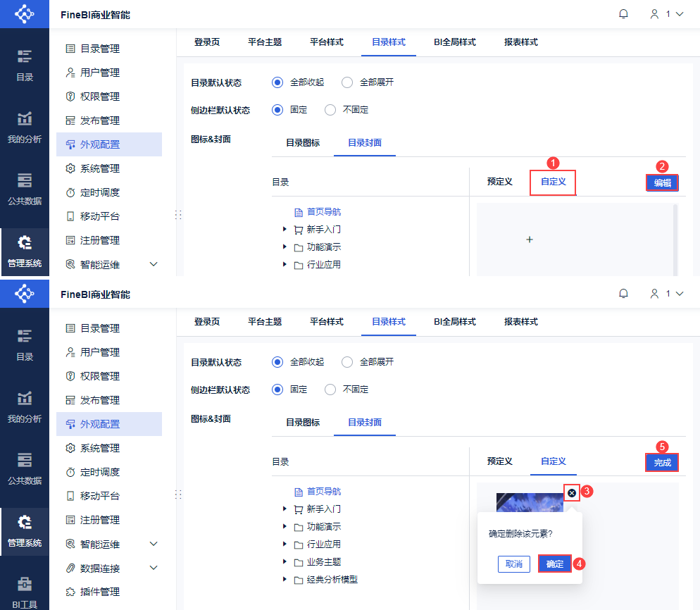Click the 编辑 button
Image resolution: width=700 pixels, height=610 pixels.
(662, 182)
